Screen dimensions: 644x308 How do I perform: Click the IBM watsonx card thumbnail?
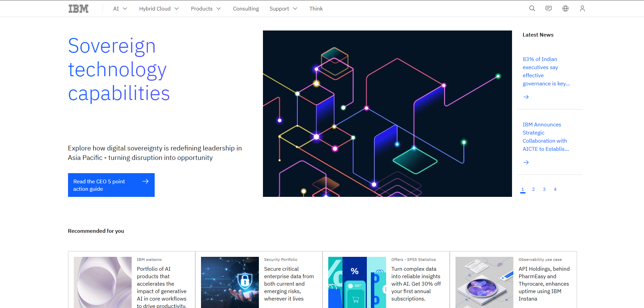point(103,282)
